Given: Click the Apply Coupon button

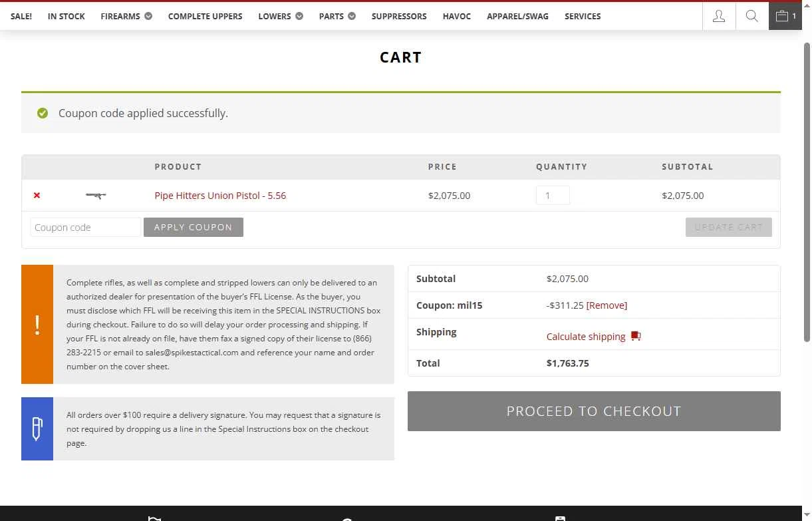Looking at the screenshot, I should [194, 227].
